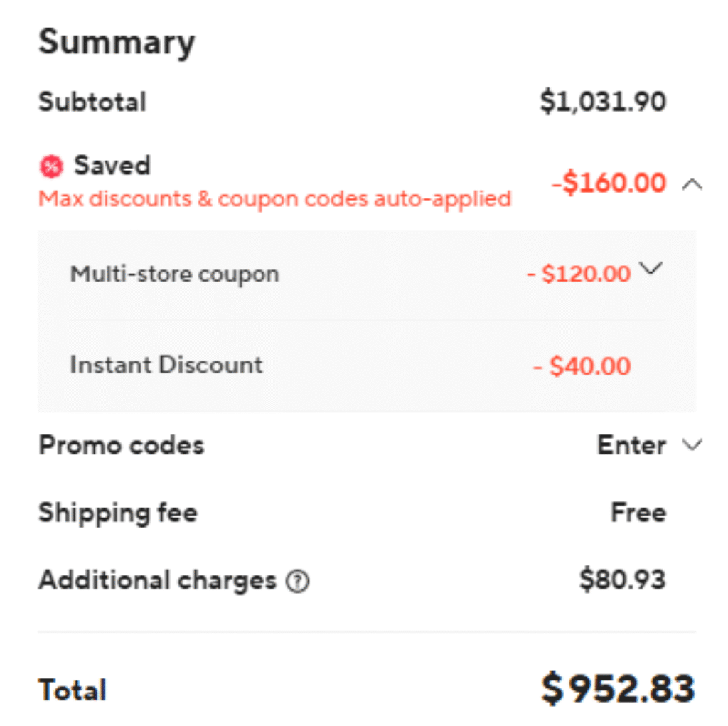Click the -$120.00 coupon amount
Viewport: 728px width, 726px height.
pyautogui.click(x=579, y=274)
